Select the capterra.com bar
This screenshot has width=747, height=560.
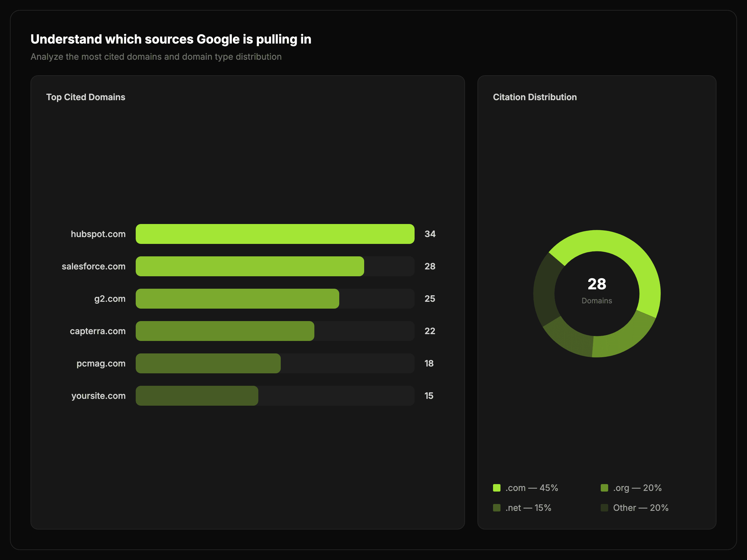pos(225,331)
